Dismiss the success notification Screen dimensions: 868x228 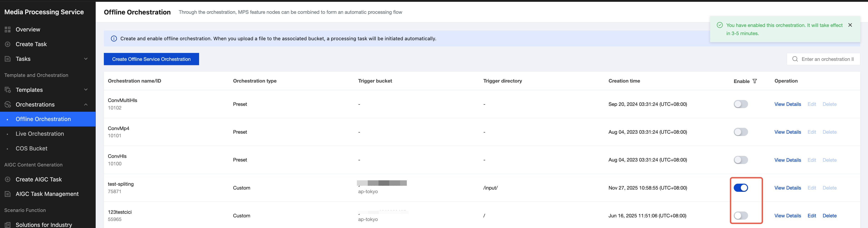850,25
